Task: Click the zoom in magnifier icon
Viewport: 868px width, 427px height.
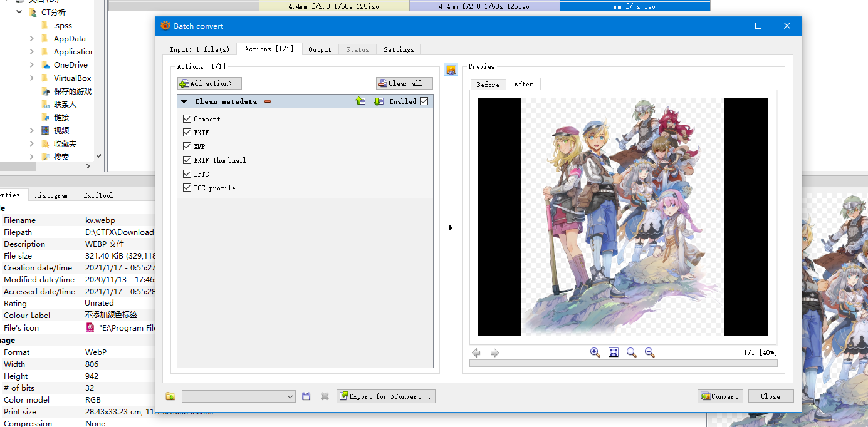Action: coord(595,352)
